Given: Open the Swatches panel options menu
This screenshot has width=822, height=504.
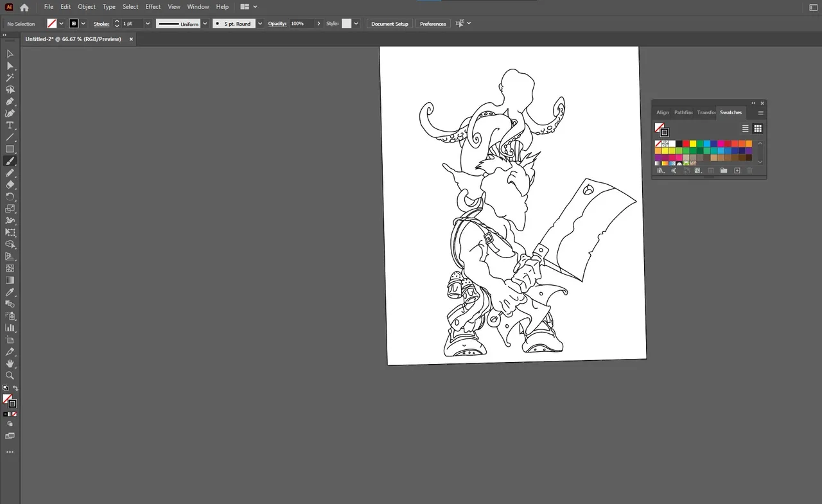Looking at the screenshot, I should click(760, 113).
